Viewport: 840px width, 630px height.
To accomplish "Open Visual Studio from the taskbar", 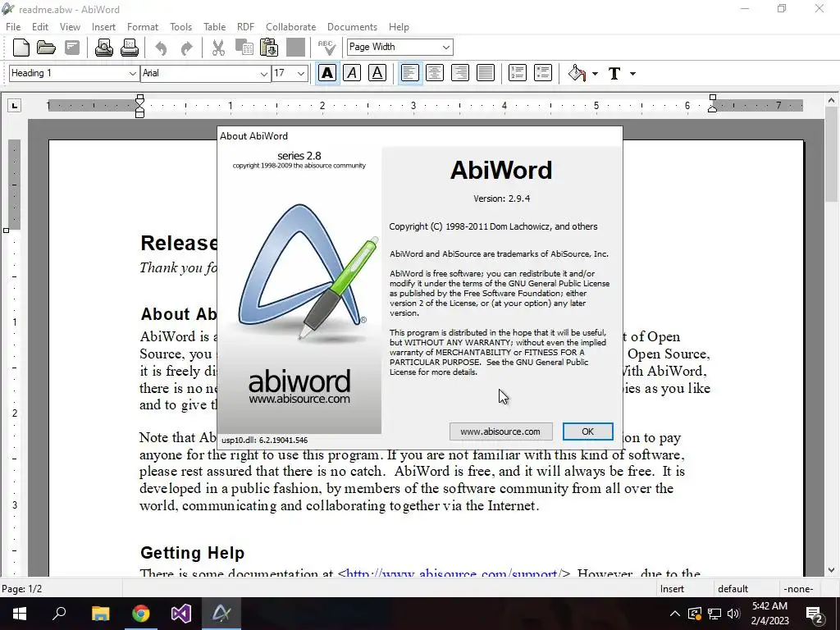I will [181, 614].
